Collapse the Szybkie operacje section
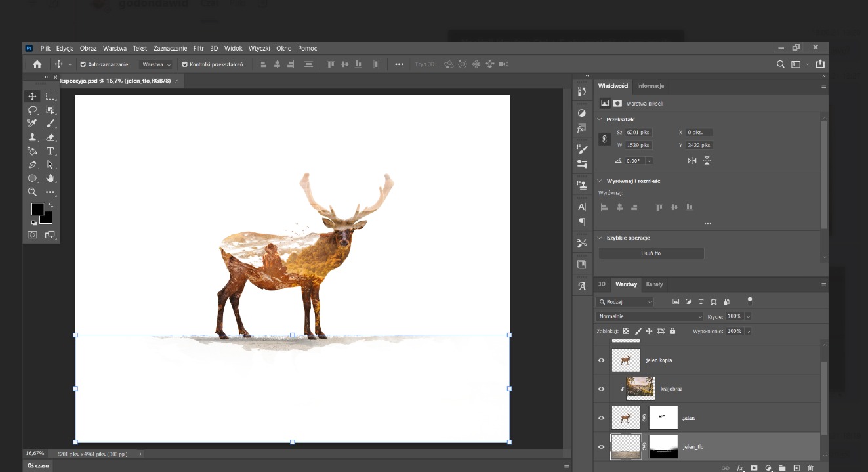 599,238
